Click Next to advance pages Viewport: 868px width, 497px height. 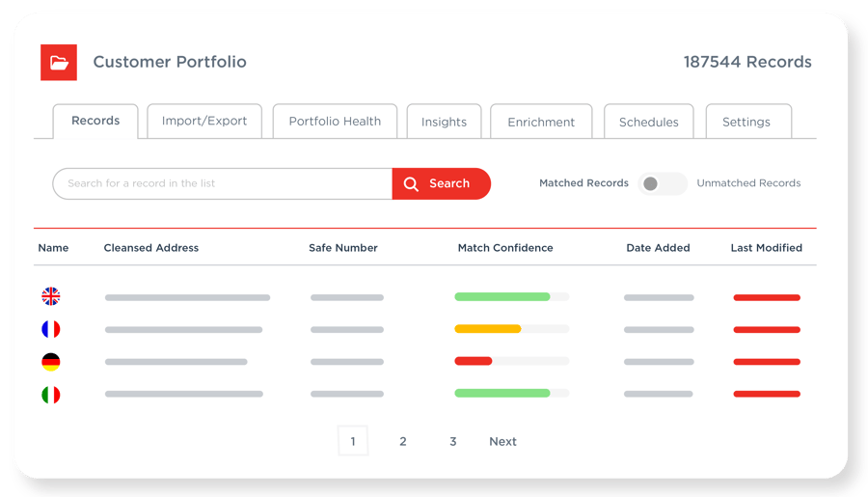(502, 441)
